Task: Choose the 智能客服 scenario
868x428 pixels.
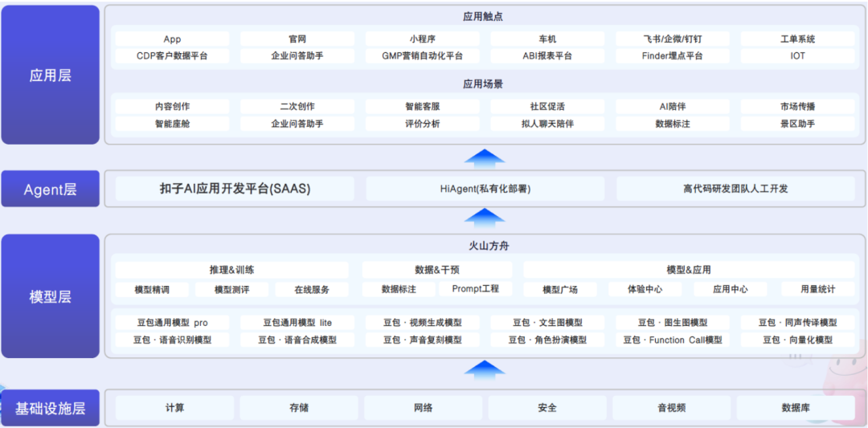Action: tap(423, 107)
